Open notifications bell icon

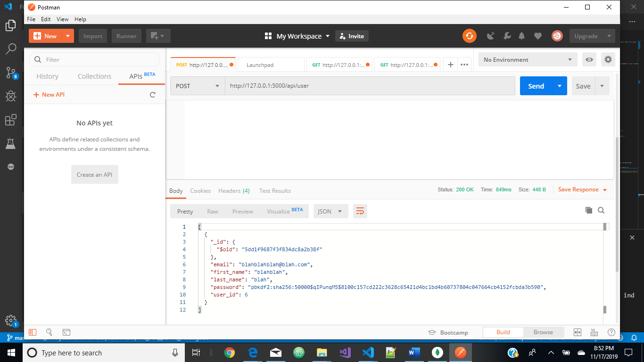point(521,36)
